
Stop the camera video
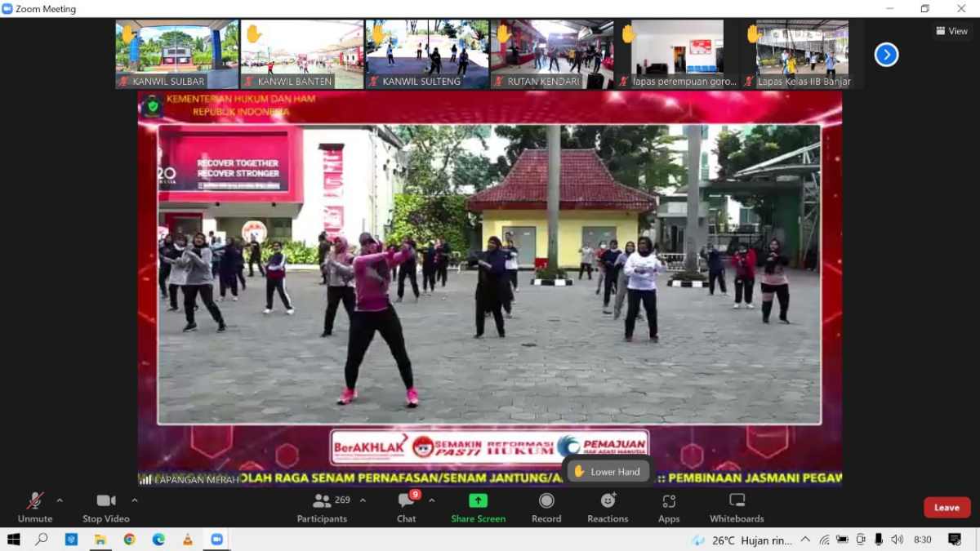(106, 507)
